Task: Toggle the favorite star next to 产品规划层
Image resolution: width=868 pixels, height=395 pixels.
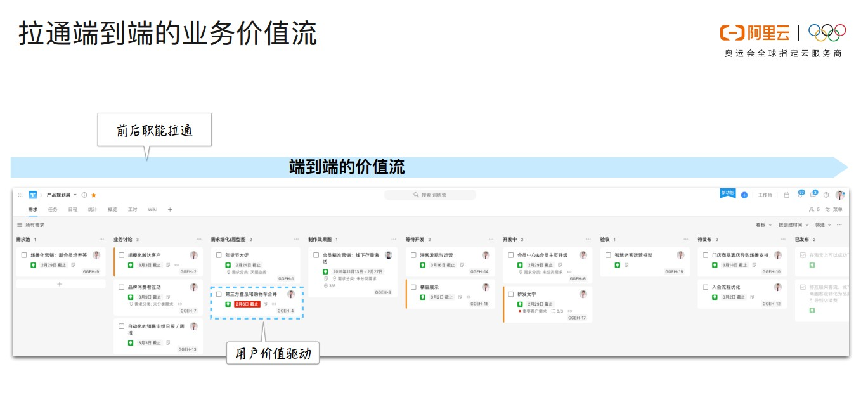Action: (94, 195)
